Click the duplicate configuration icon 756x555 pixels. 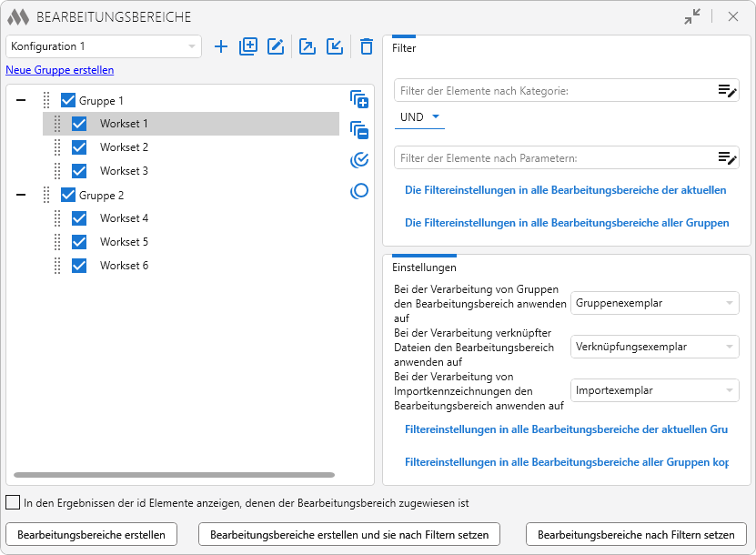tap(248, 46)
